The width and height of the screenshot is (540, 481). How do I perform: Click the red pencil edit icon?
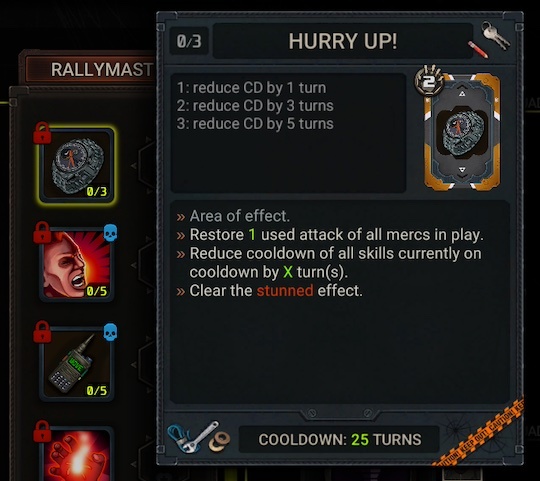pos(478,50)
